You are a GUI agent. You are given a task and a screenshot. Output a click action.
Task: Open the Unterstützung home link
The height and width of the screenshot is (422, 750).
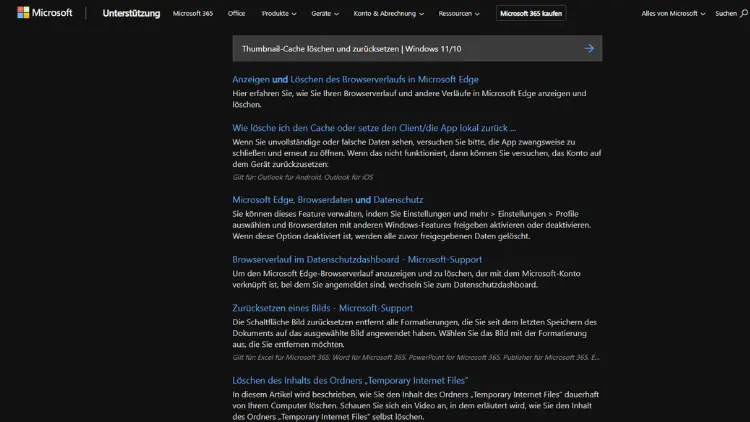[x=131, y=13]
